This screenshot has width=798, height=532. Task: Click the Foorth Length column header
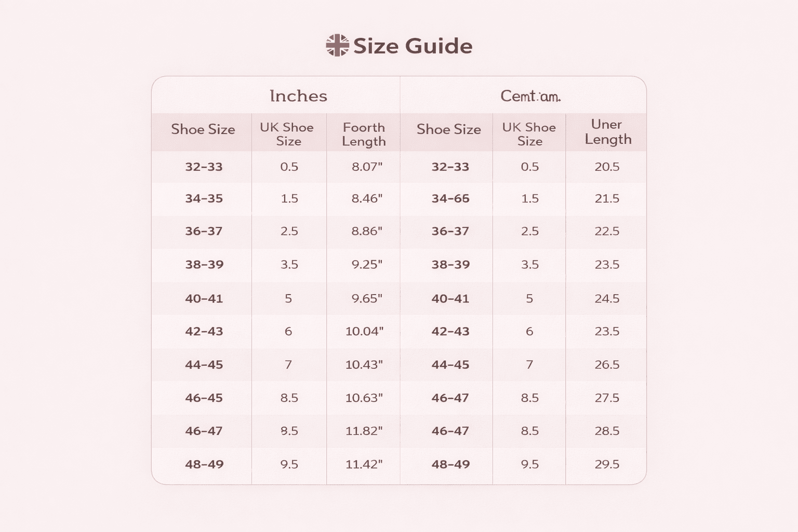point(364,135)
